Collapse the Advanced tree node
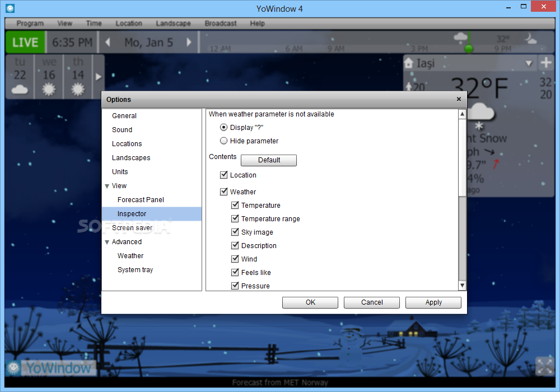The image size is (560, 392). click(107, 242)
